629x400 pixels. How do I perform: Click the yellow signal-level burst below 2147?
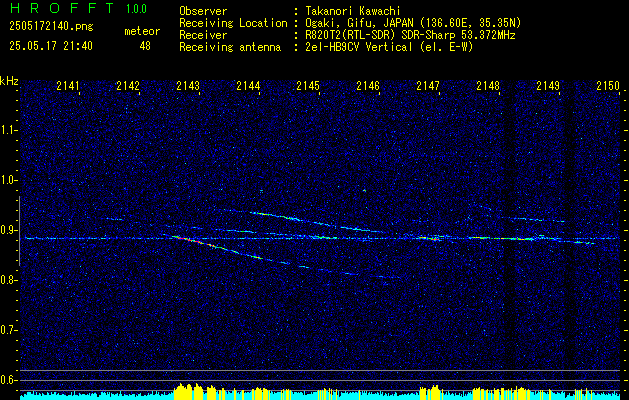[x=430, y=392]
